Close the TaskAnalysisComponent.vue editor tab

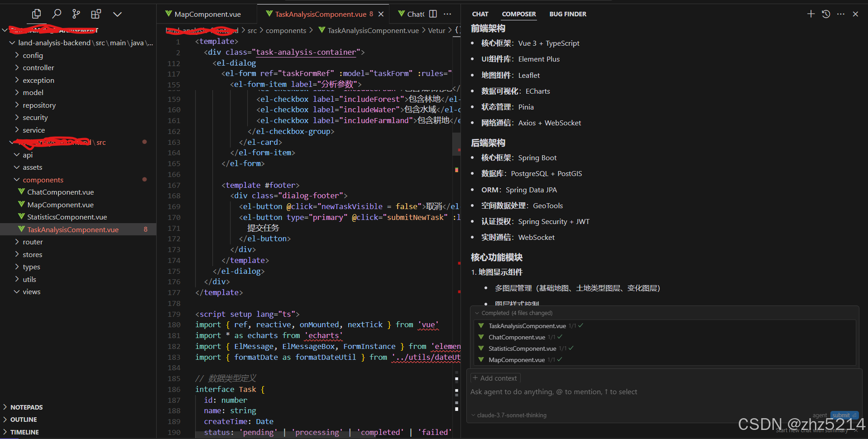click(381, 14)
